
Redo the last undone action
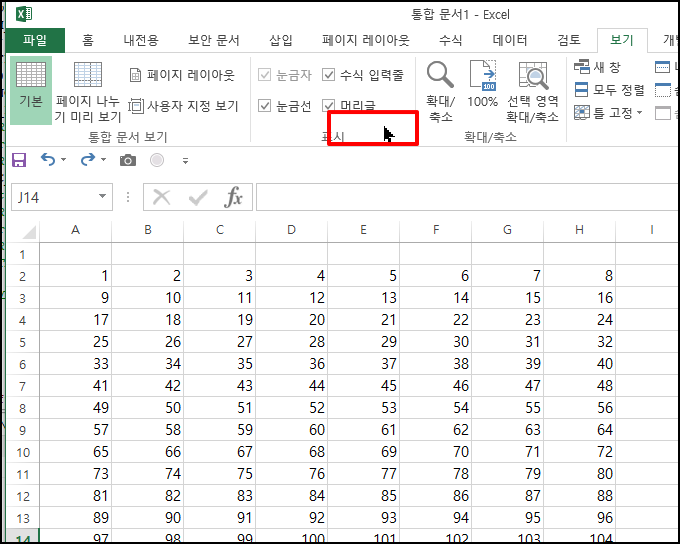88,160
